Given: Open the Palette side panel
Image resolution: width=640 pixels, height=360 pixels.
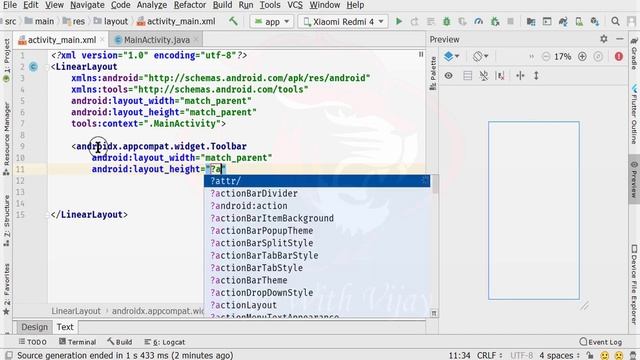Looking at the screenshot, I should point(433,73).
